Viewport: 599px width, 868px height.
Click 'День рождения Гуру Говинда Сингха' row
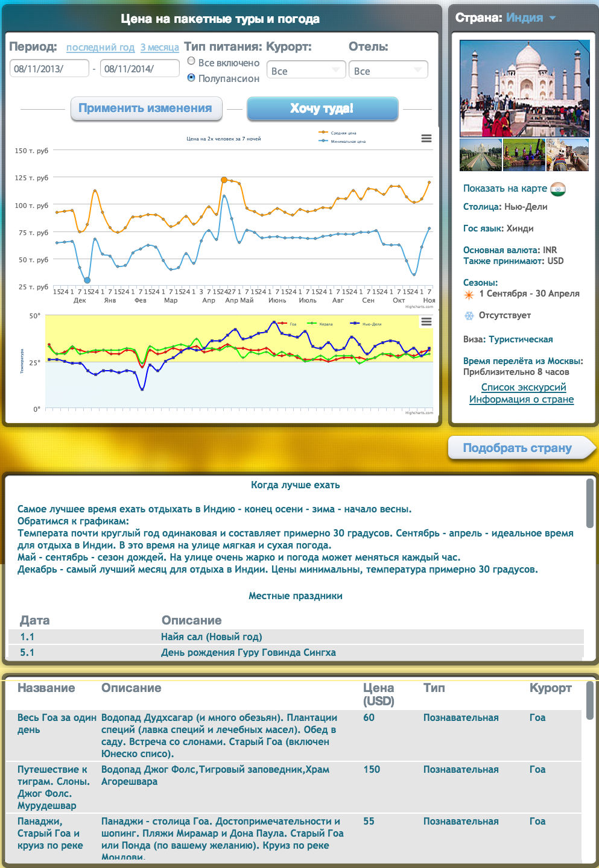[x=296, y=652]
